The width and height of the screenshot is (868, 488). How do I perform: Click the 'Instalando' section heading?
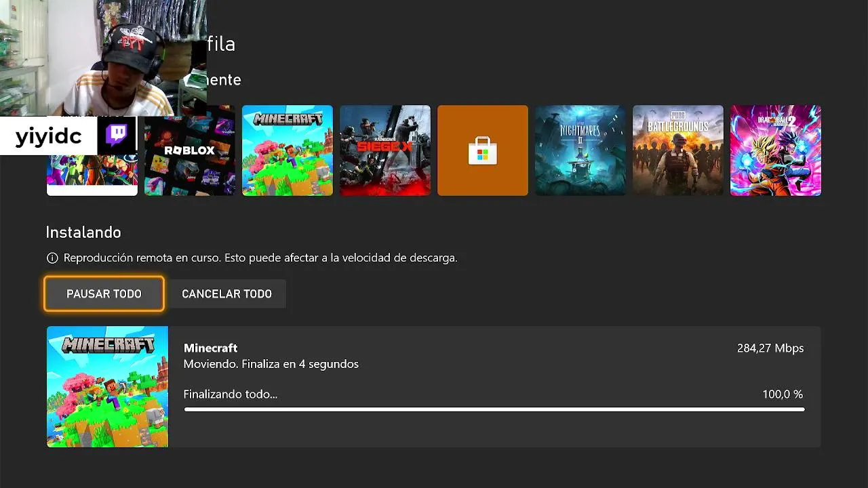[83, 232]
